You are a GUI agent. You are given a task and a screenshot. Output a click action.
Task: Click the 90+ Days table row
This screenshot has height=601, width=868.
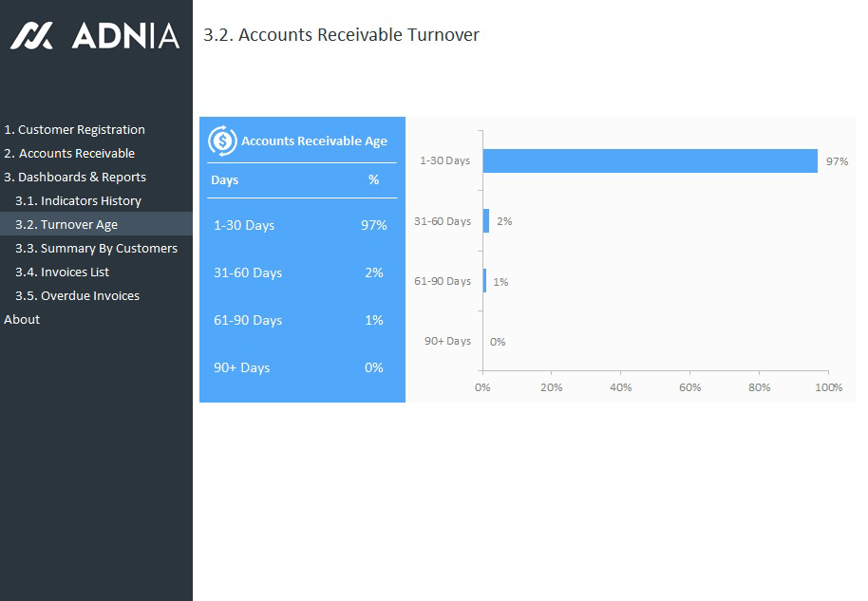tap(301, 368)
